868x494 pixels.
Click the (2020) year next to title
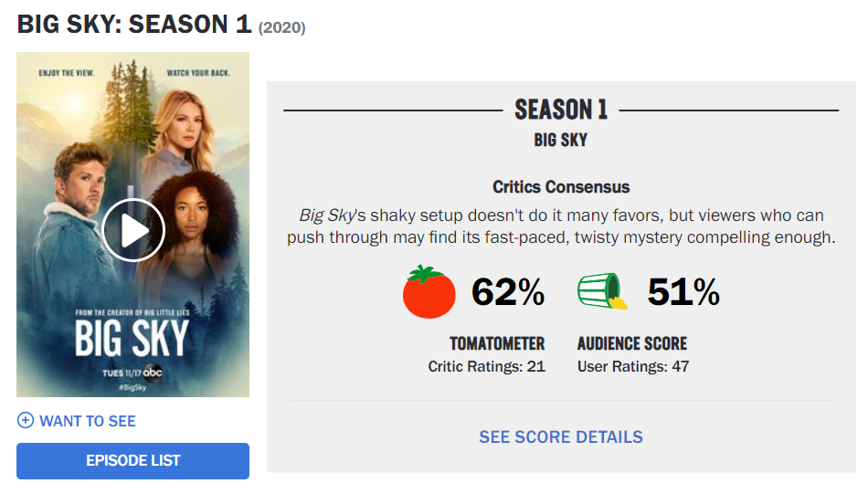282,28
